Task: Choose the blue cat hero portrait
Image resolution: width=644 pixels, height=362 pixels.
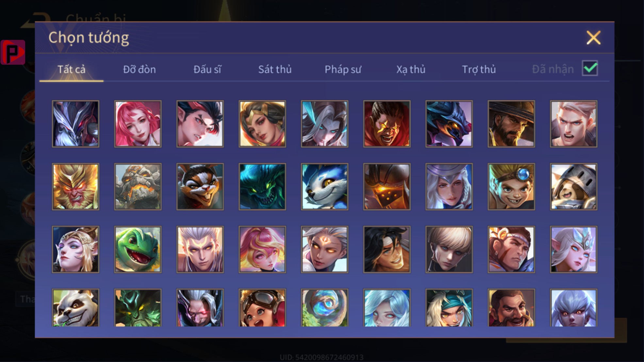Action: [324, 187]
